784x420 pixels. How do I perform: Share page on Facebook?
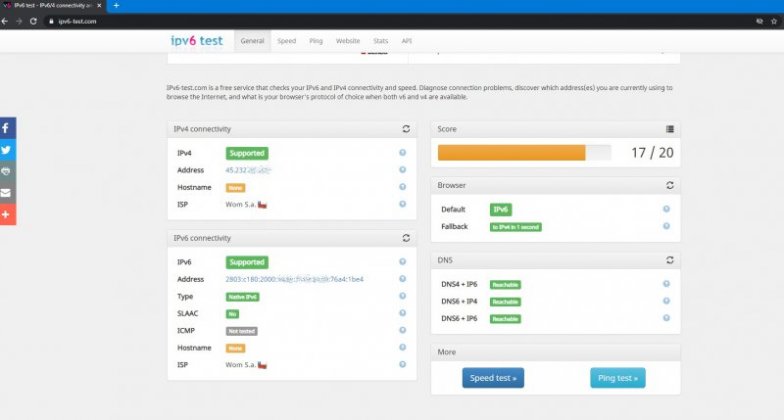pyautogui.click(x=8, y=128)
